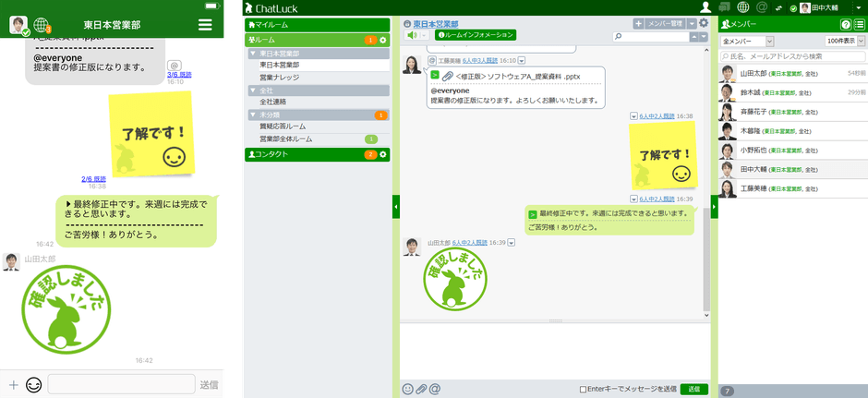Image resolution: width=868 pixels, height=398 pixels.
Task: Tap the globe icon in the mobile header
Action: click(x=41, y=24)
